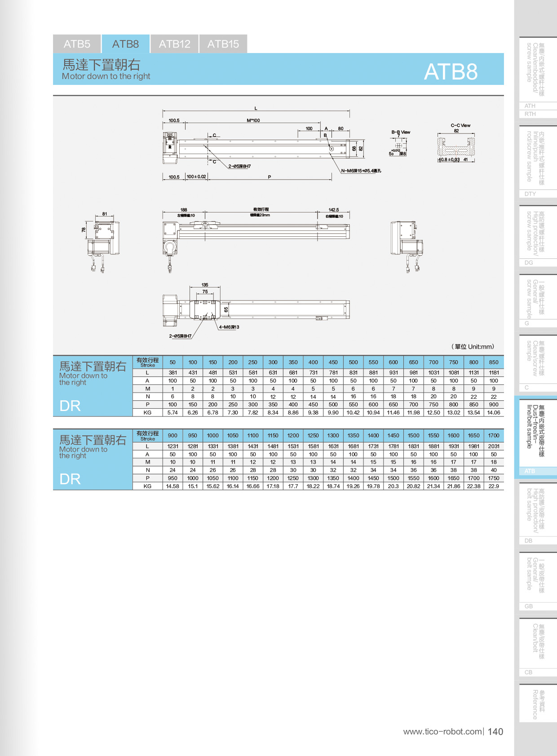Select the 850 stroke column header
Image resolution: width=557 pixels, height=756 pixels.
(x=494, y=362)
